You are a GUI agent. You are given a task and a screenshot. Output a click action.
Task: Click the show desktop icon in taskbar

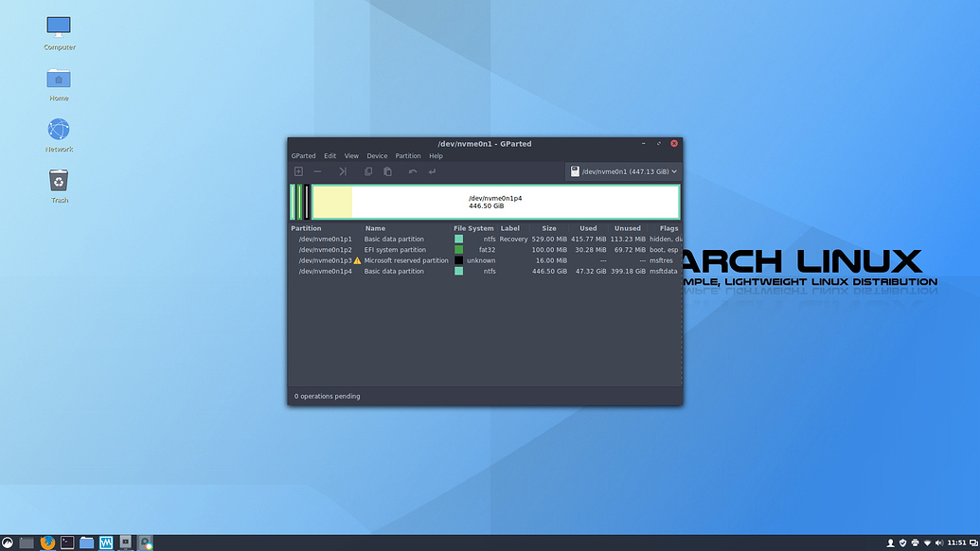(x=27, y=542)
